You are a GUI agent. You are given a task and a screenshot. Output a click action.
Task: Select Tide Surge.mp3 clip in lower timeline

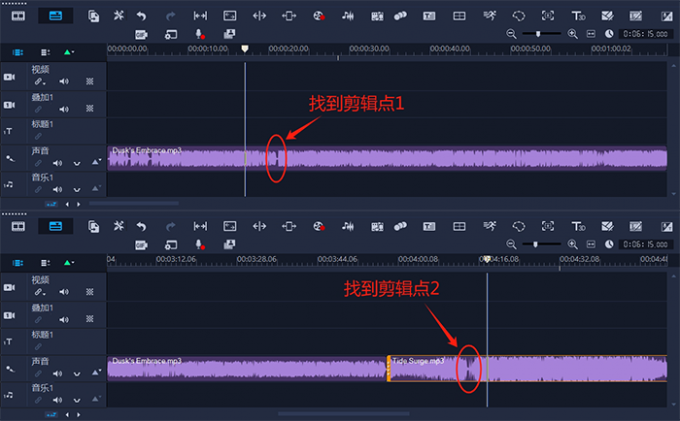click(x=527, y=369)
